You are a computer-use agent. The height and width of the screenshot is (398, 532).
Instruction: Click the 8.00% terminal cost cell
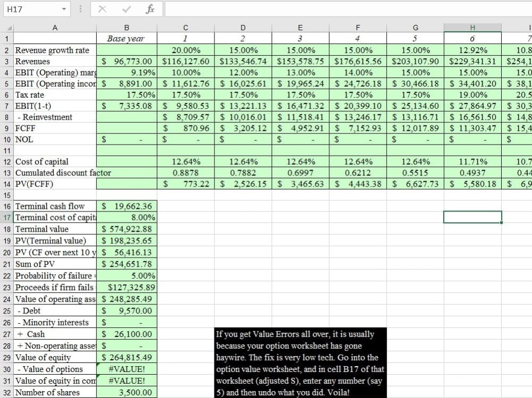[127, 217]
